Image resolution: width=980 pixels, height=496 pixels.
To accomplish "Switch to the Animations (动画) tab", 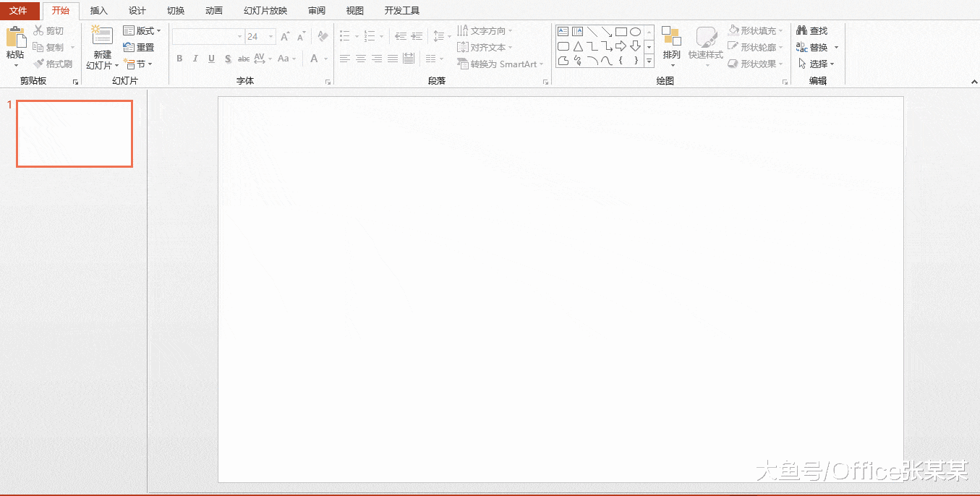I will [214, 10].
